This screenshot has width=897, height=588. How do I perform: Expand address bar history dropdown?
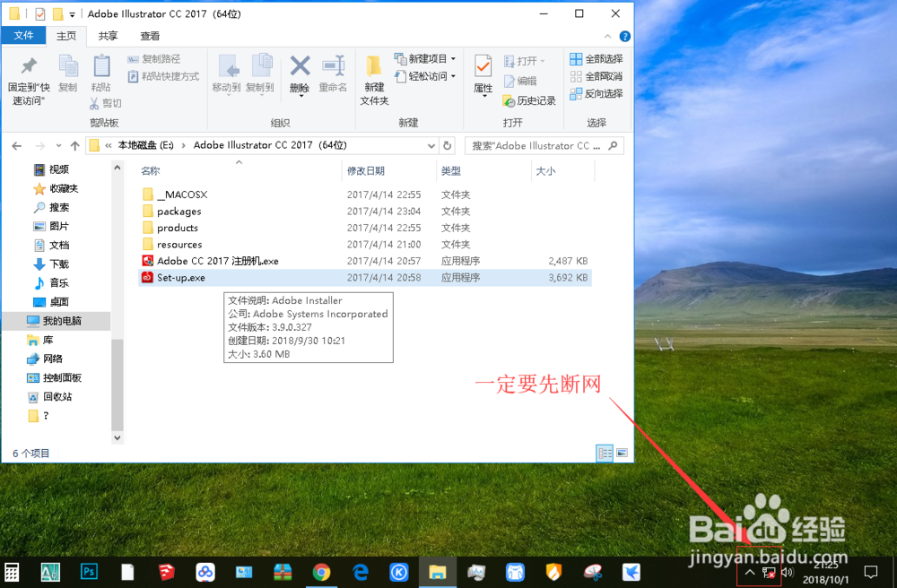[431, 146]
